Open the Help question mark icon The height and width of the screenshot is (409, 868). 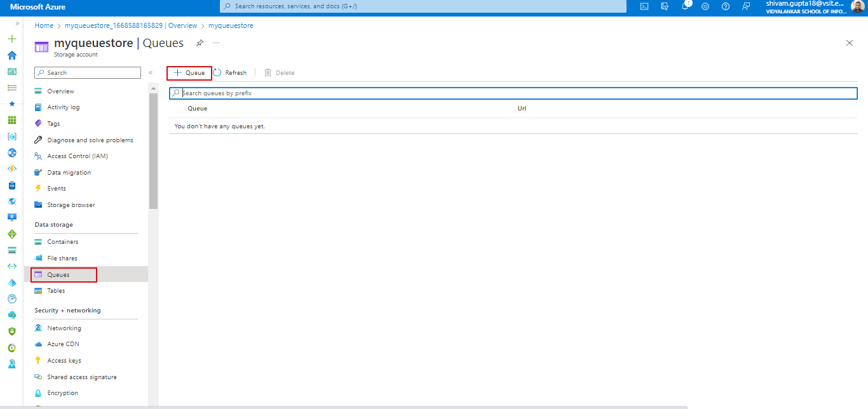coord(726,6)
